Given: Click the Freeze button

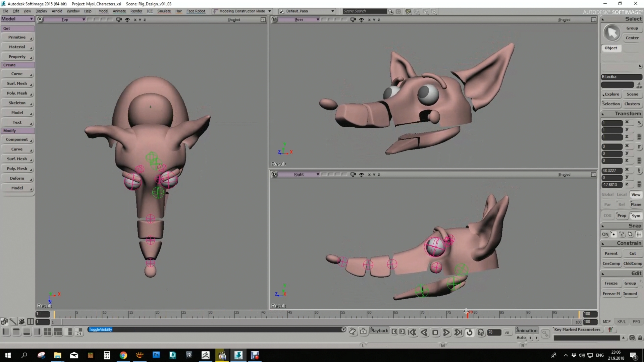Looking at the screenshot, I should coord(611,284).
